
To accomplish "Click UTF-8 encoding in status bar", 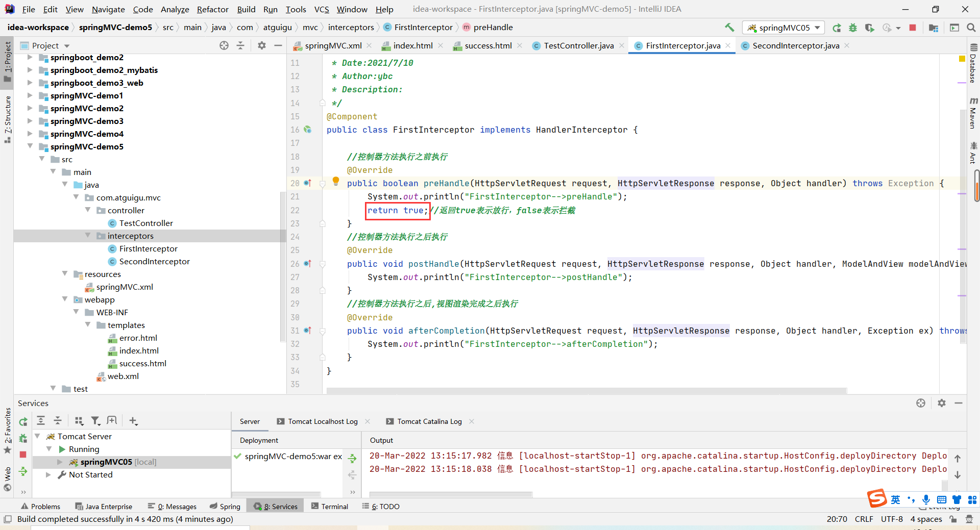I will click(x=892, y=519).
